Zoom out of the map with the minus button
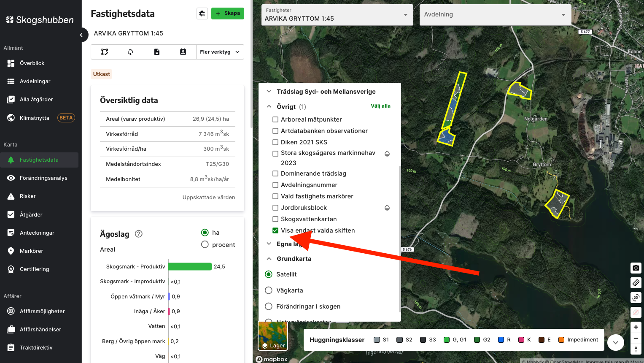 point(636,338)
